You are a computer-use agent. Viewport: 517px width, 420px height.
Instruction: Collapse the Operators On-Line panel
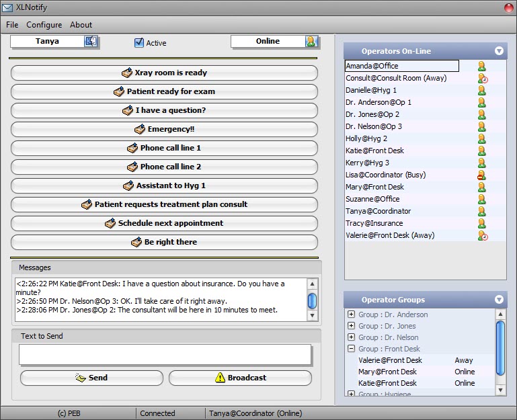pyautogui.click(x=499, y=51)
